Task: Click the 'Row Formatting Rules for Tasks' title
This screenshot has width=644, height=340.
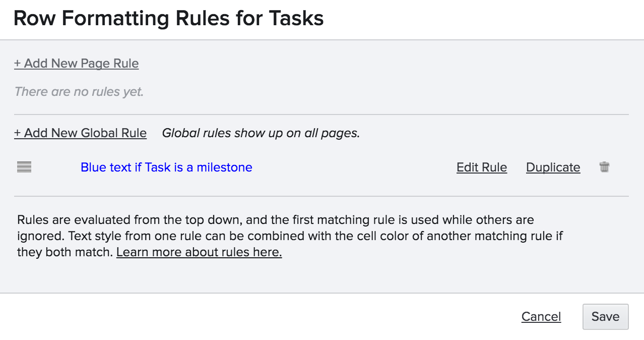Action: (168, 19)
